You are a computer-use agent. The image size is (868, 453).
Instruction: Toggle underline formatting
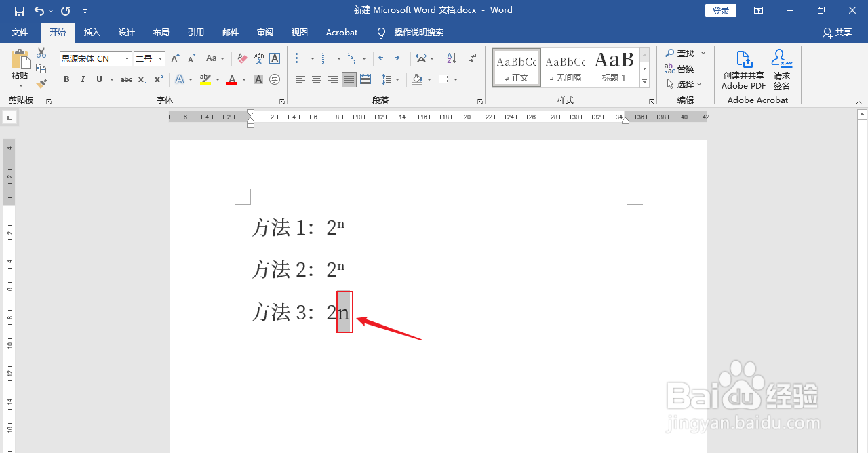pyautogui.click(x=99, y=79)
